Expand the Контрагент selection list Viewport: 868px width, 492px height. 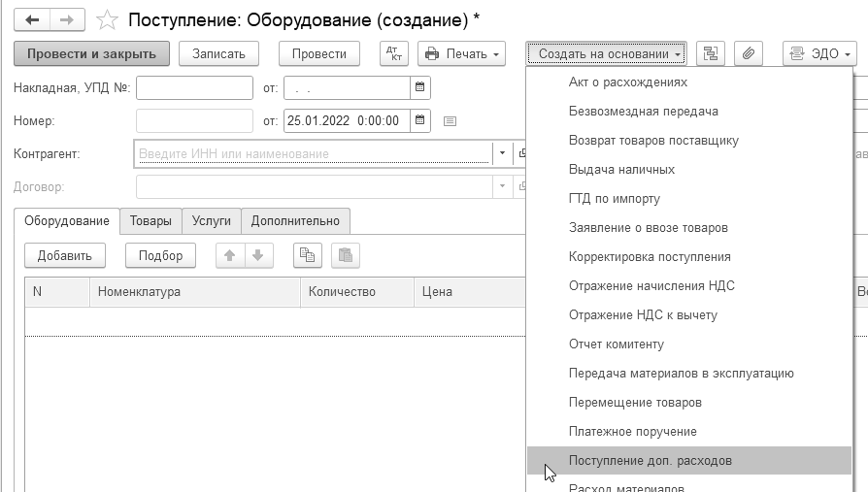502,153
